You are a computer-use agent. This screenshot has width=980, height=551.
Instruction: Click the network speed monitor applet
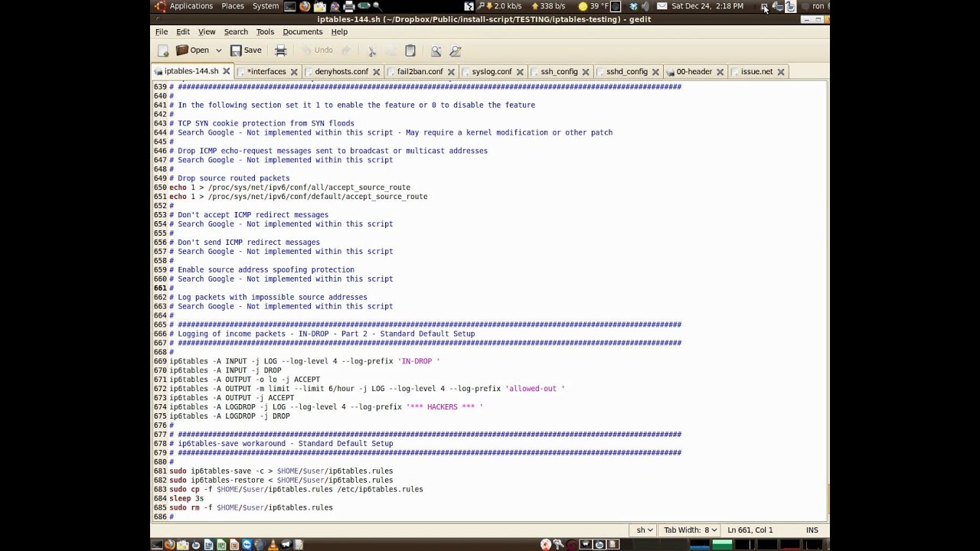522,6
